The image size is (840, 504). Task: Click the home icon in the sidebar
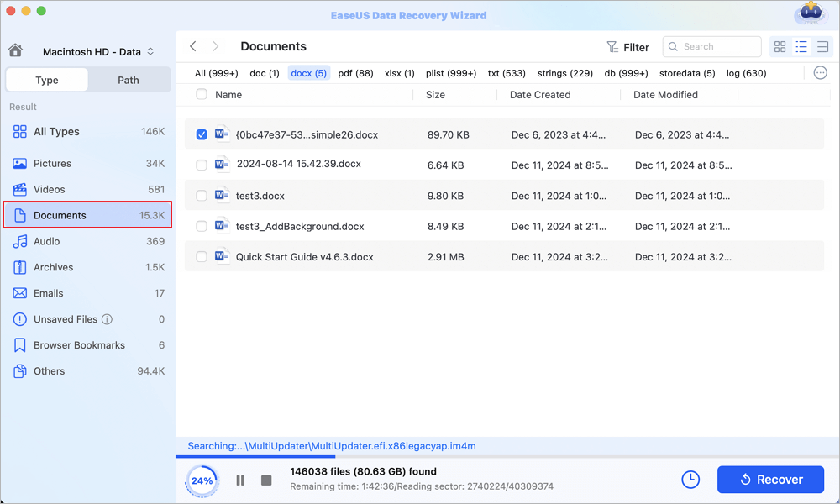click(x=14, y=51)
